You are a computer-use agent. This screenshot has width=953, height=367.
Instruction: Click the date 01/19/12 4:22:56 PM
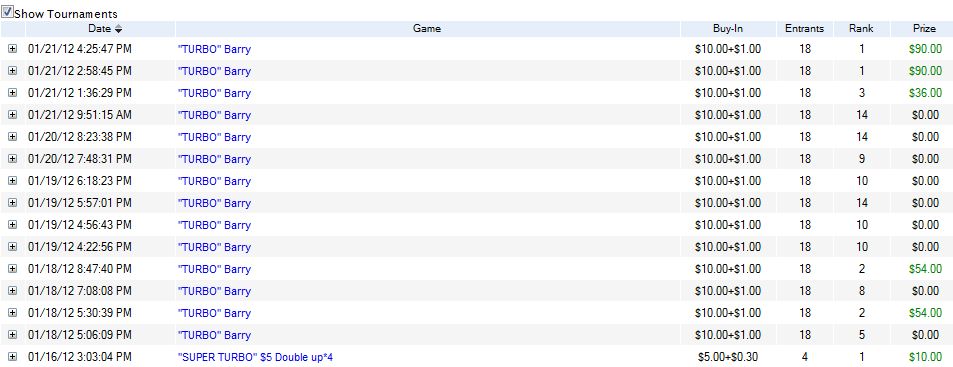pyautogui.click(x=80, y=247)
